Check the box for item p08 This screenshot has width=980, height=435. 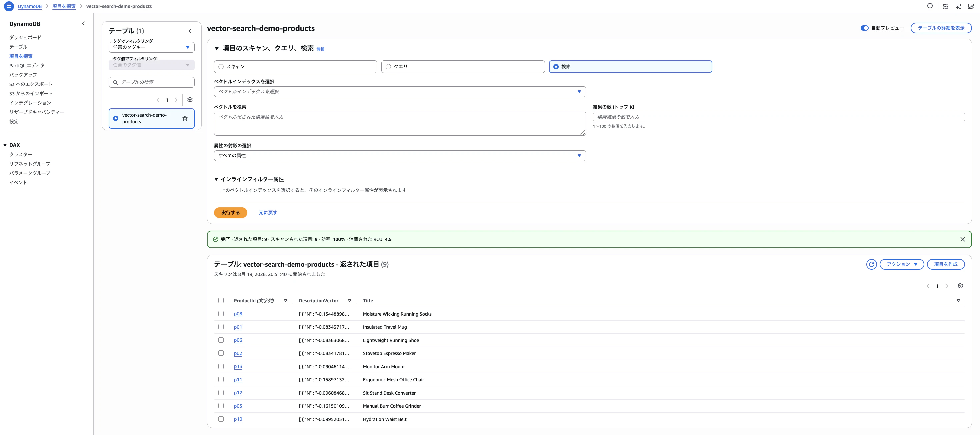click(221, 314)
